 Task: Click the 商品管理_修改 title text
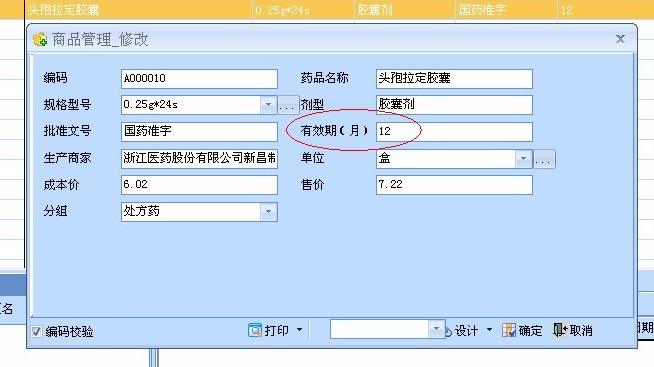coord(100,40)
